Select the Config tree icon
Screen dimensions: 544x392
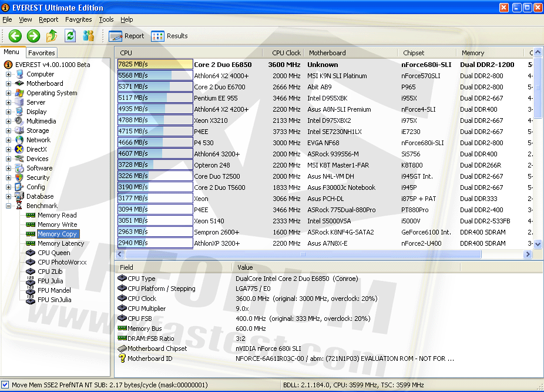[x=19, y=187]
